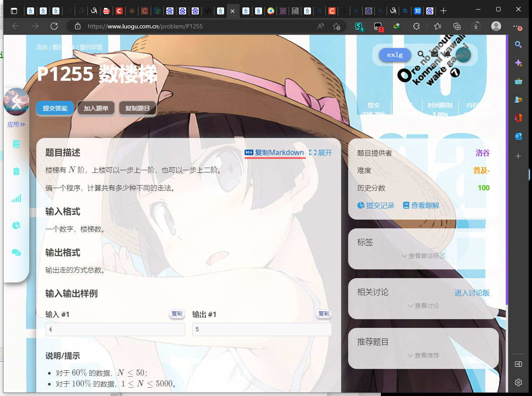Expand 查看算法标签 under 标签
Viewport: 532px width, 396px height.
423,256
